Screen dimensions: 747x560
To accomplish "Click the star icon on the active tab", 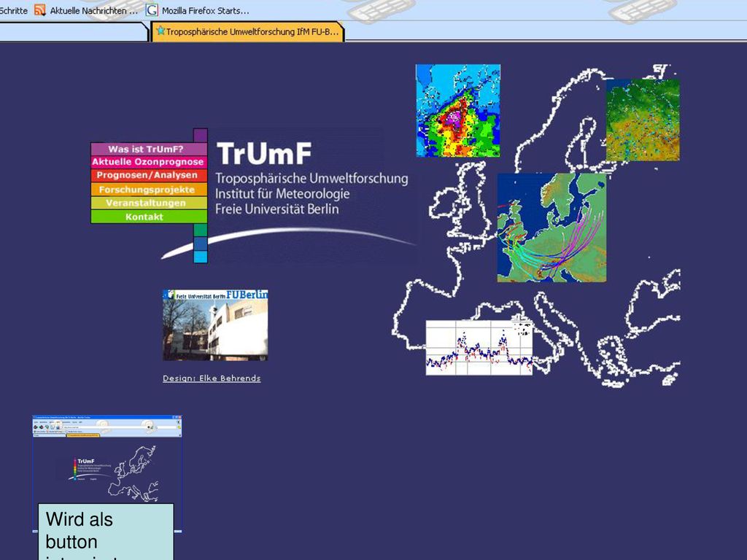I will coord(160,31).
